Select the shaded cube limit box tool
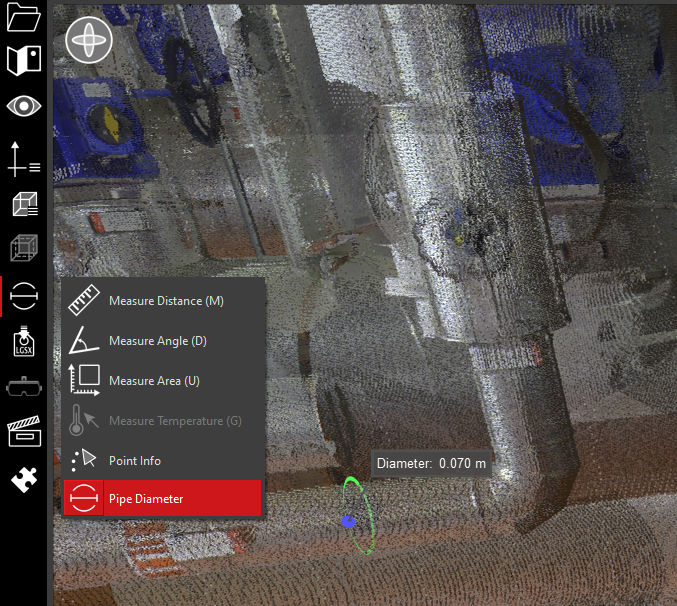677x606 pixels. [x=23, y=205]
